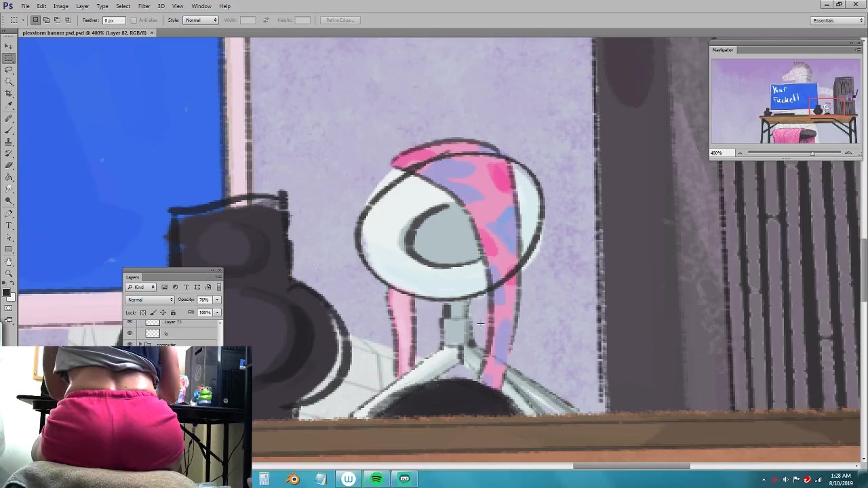Select the Hand tool
This screenshot has width=868, height=488.
point(9,262)
